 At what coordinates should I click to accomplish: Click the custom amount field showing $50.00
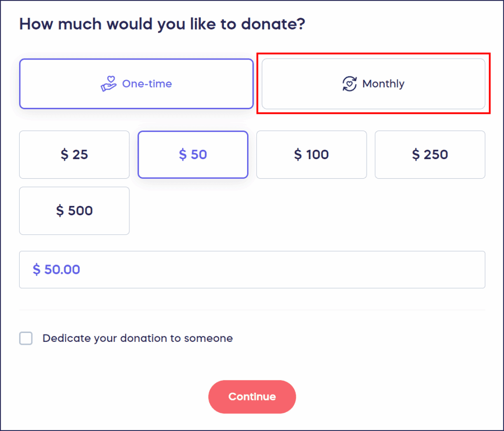(252, 269)
